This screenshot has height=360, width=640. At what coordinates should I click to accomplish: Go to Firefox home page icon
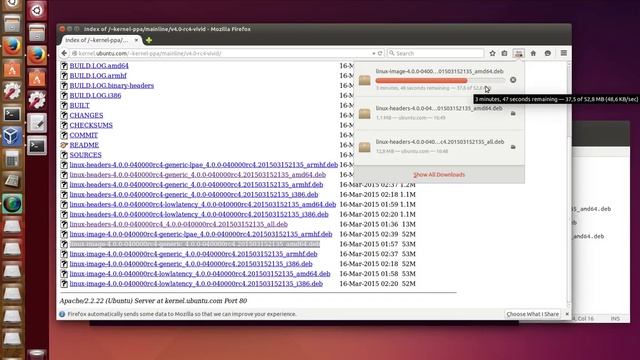(533, 53)
